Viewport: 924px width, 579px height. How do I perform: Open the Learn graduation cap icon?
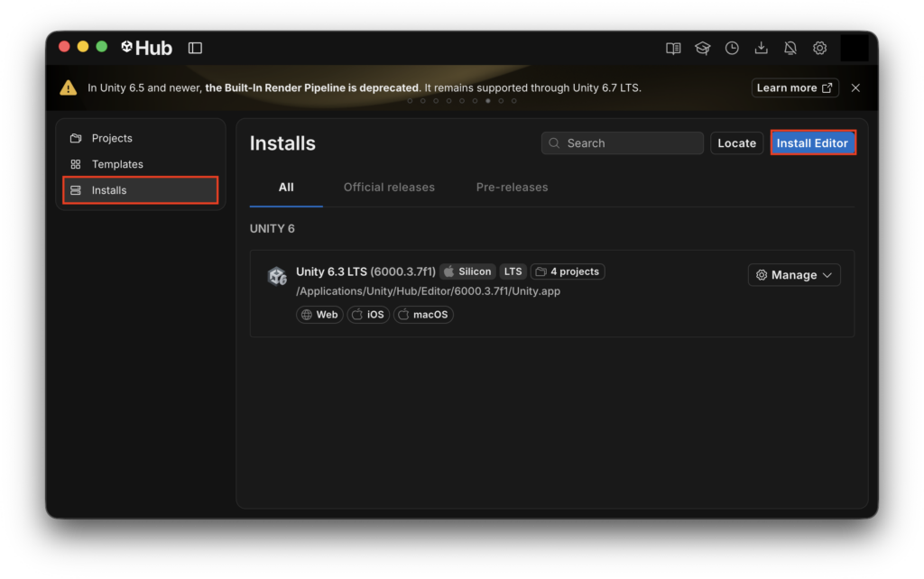click(x=702, y=49)
